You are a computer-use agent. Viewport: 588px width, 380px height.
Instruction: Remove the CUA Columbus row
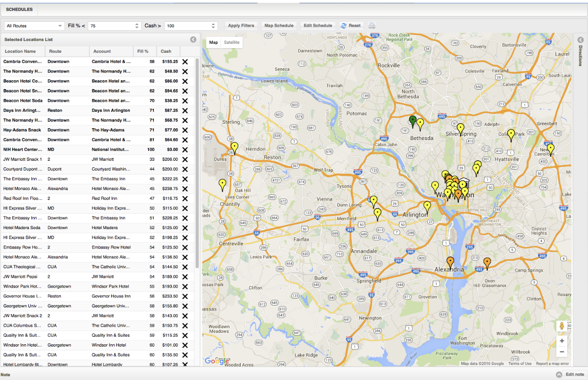(x=185, y=325)
